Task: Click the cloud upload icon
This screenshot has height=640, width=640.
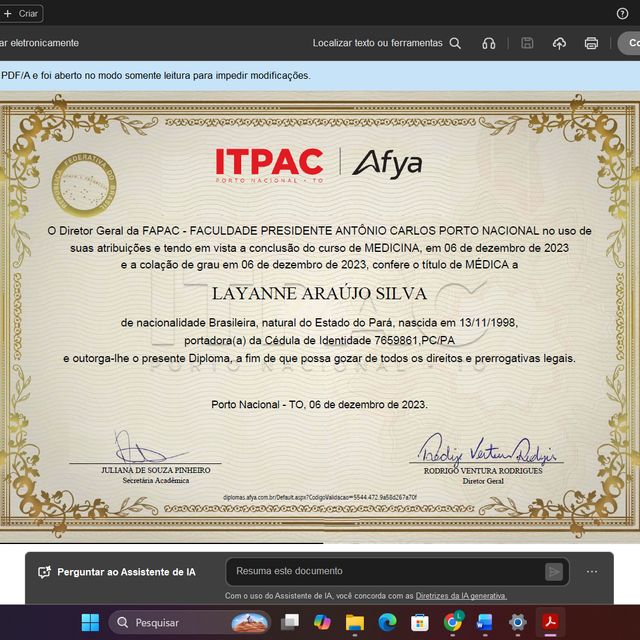Action: pos(559,43)
